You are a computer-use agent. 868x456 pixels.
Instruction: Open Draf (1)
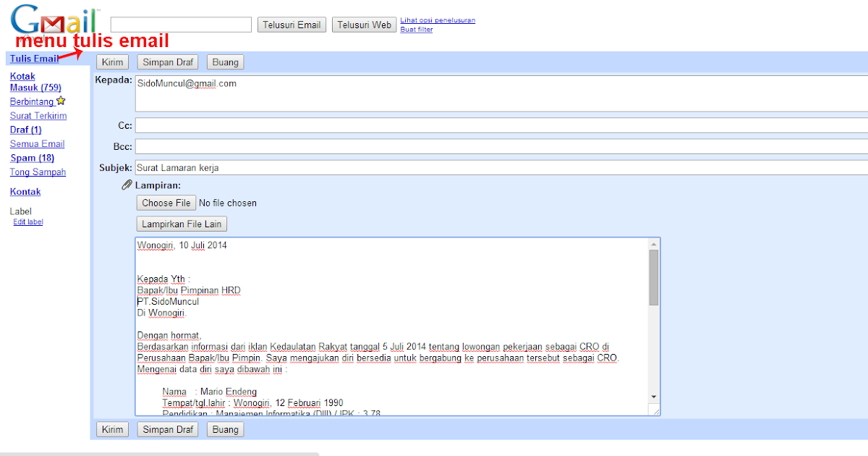coord(26,130)
